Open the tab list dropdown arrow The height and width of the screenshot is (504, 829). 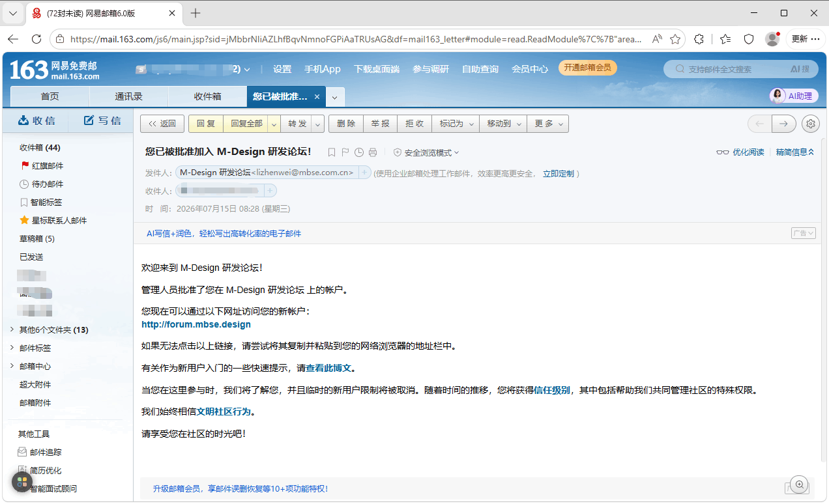pyautogui.click(x=334, y=97)
